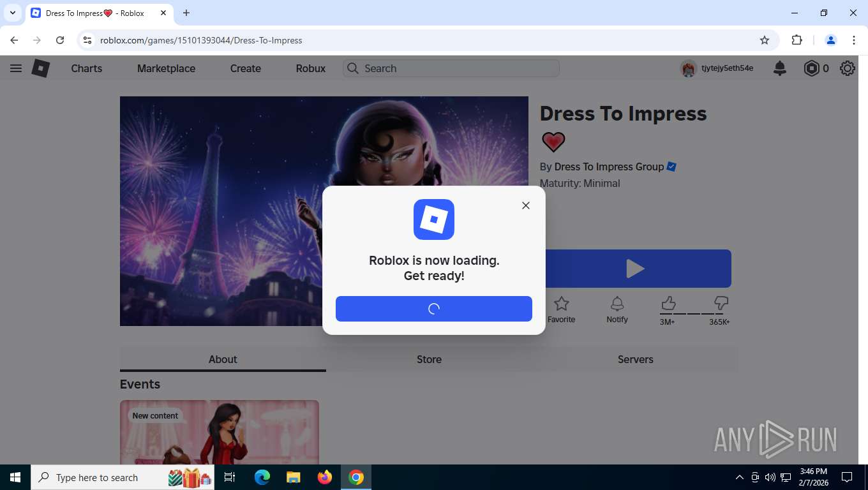Open the Chrome extensions menu
868x490 pixels.
(x=797, y=40)
